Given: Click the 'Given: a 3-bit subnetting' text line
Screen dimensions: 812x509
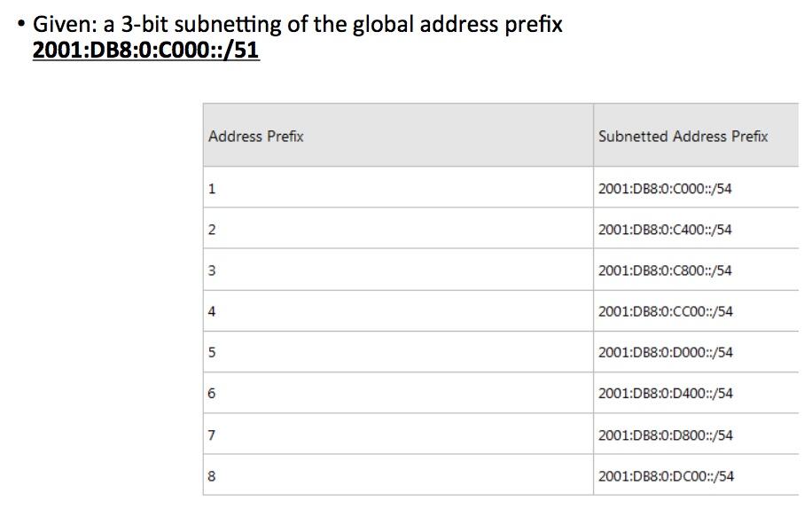Looking at the screenshot, I should click(297, 24).
